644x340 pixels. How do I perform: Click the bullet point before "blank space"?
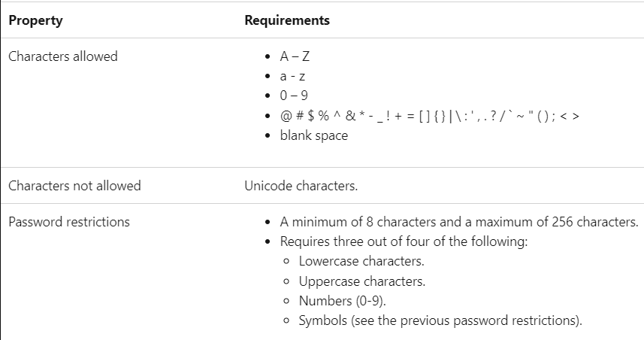tap(268, 136)
